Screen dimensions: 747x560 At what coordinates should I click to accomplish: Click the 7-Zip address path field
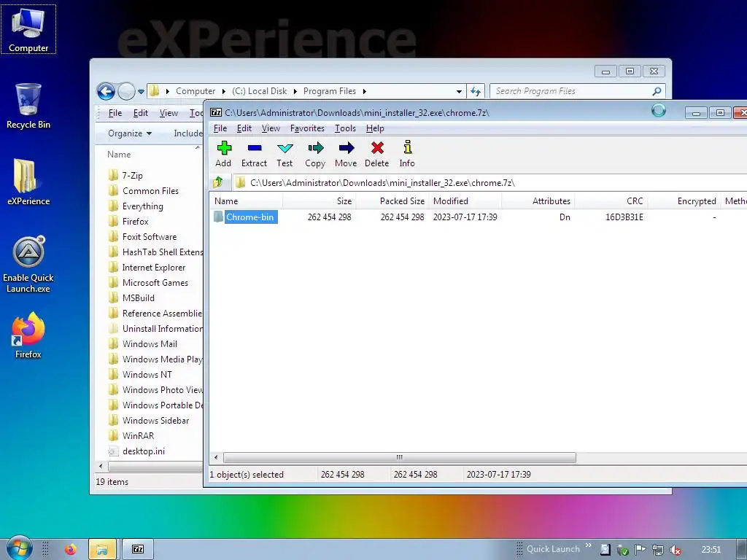tap(489, 183)
